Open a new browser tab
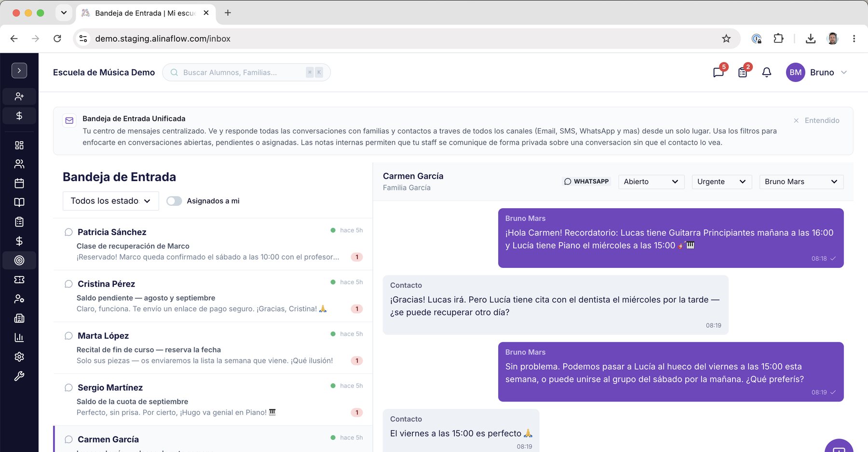 [228, 13]
